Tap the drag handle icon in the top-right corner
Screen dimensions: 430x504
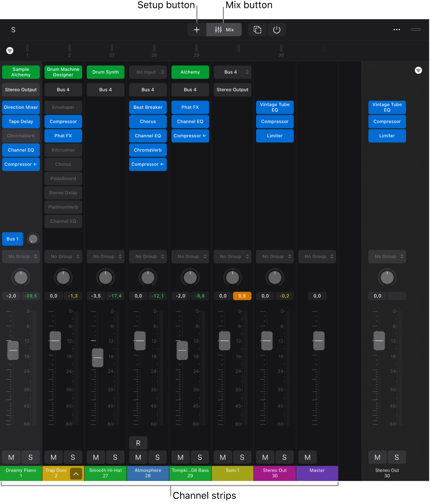415,29
